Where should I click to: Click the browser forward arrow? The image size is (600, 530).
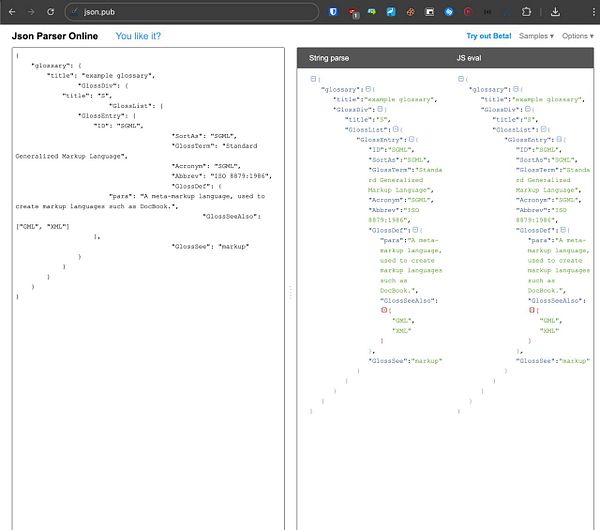click(x=31, y=11)
